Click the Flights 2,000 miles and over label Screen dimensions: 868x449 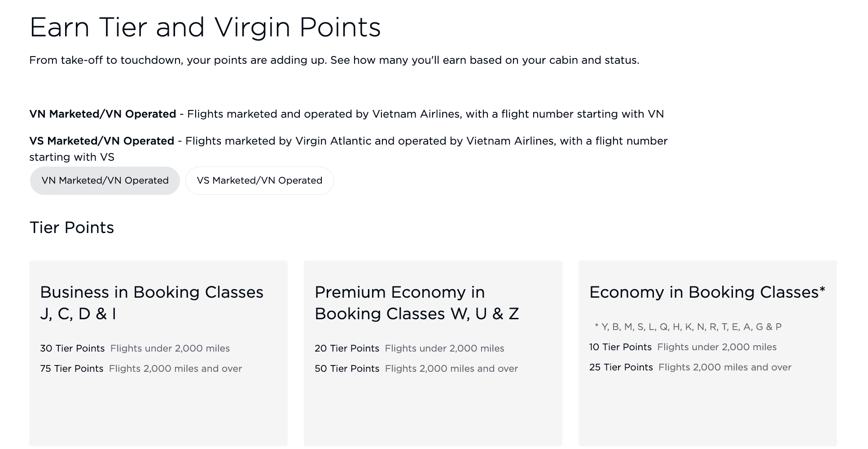tap(175, 368)
